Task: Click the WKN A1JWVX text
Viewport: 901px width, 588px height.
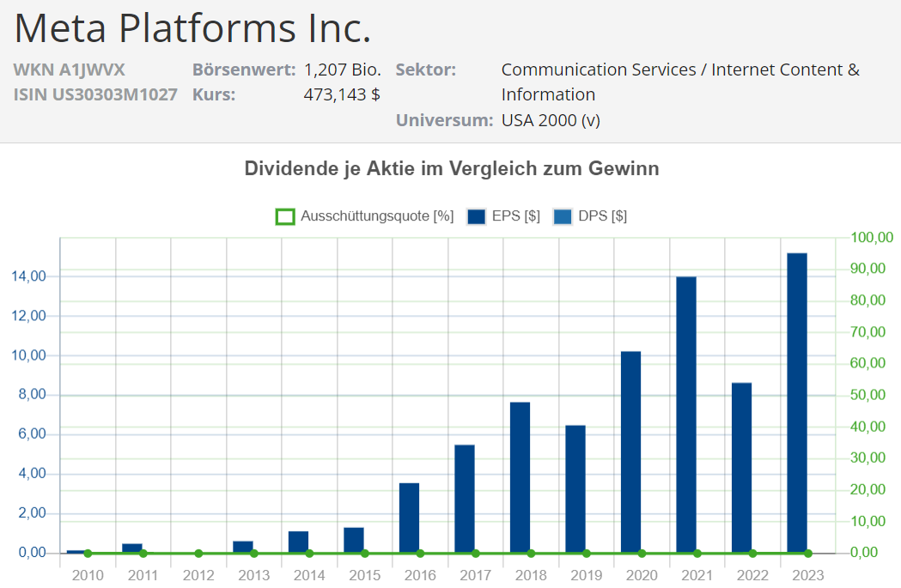Action: (x=69, y=70)
